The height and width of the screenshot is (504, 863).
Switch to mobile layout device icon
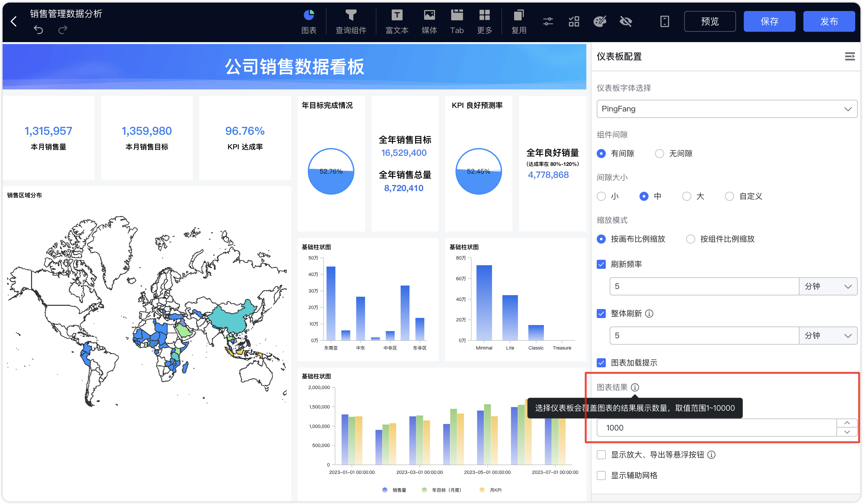point(664,22)
